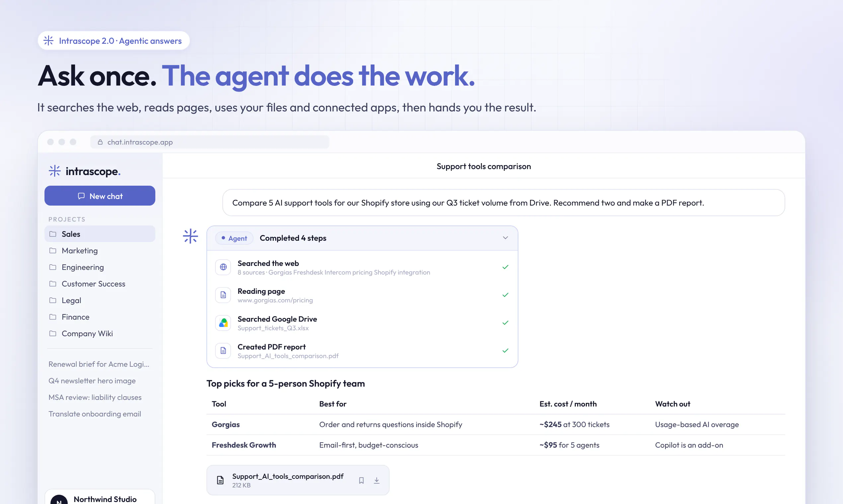
Task: Click the agent star avatar beside steps panel
Action: [191, 236]
